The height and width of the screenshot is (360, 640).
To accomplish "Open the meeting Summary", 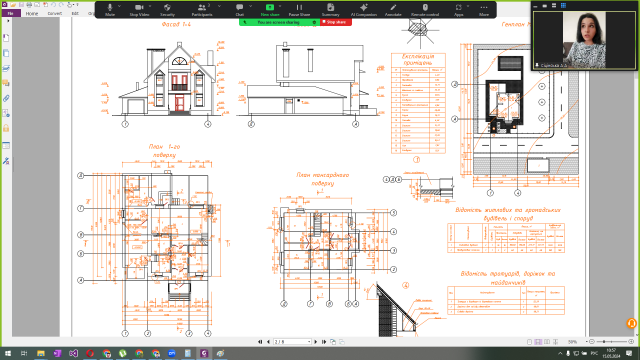I will click(330, 9).
